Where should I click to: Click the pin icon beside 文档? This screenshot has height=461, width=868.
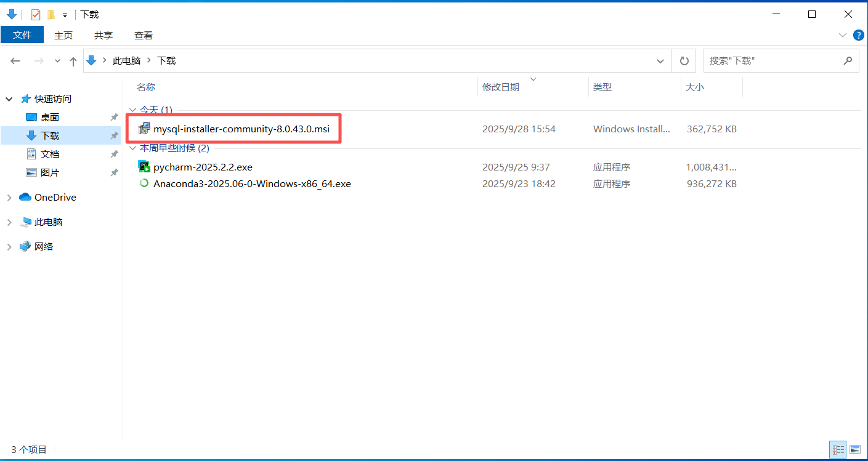(x=114, y=154)
